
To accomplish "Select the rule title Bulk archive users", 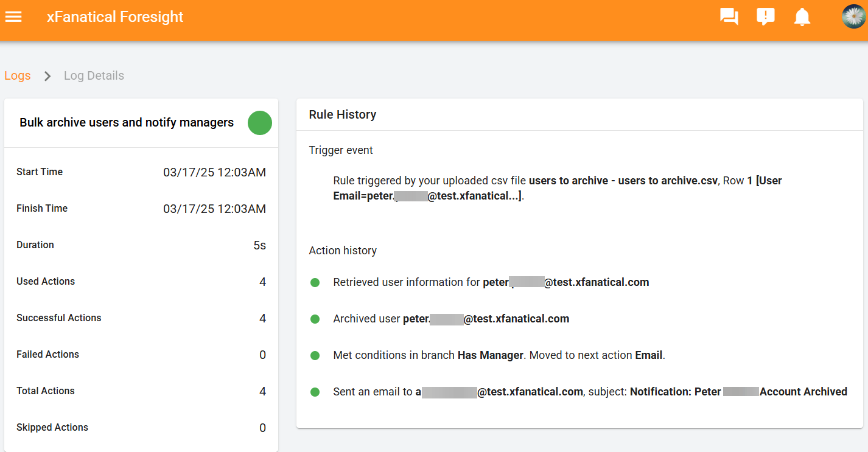I will (x=127, y=122).
